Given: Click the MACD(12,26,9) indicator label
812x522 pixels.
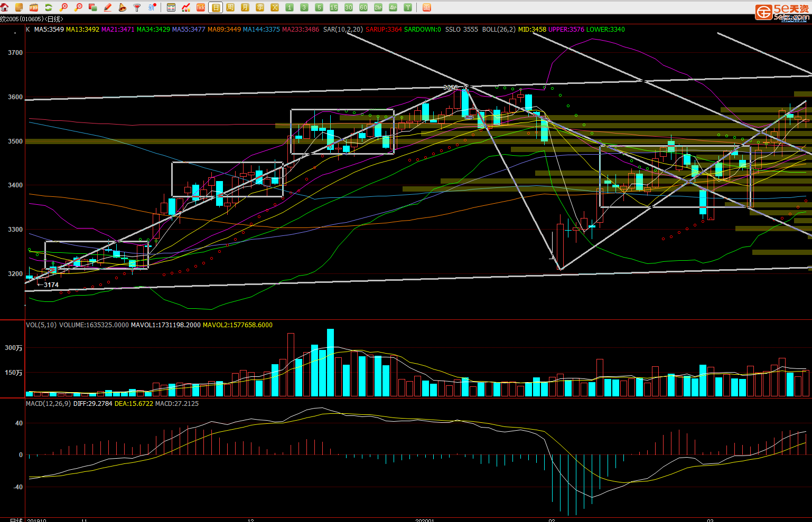Looking at the screenshot, I should pyautogui.click(x=48, y=404).
